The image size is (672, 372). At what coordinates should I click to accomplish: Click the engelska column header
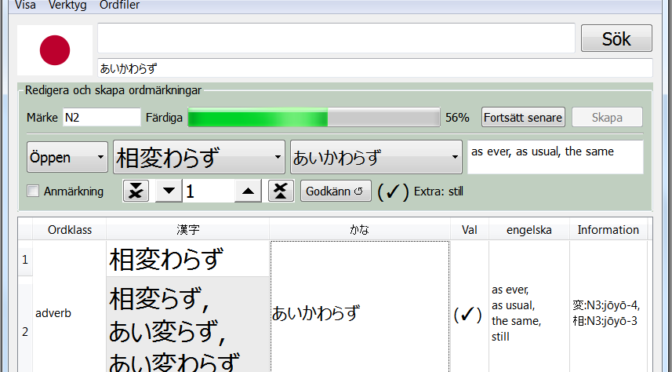click(x=529, y=230)
